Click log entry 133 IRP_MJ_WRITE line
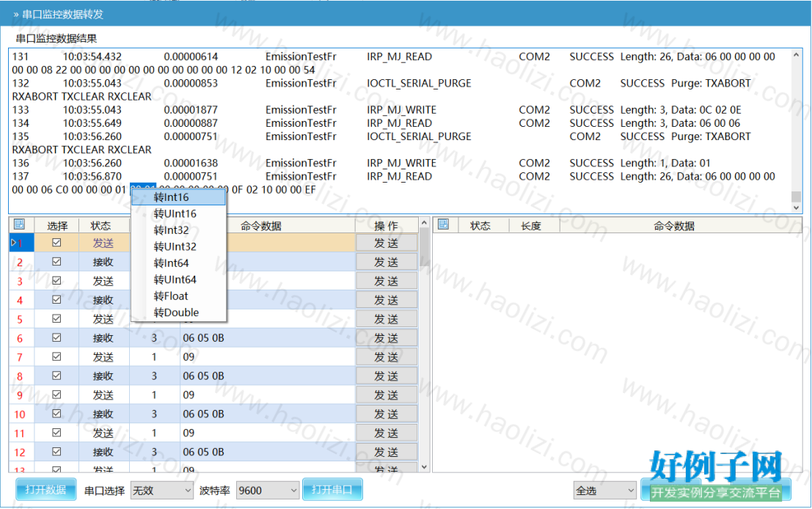 pyautogui.click(x=376, y=110)
